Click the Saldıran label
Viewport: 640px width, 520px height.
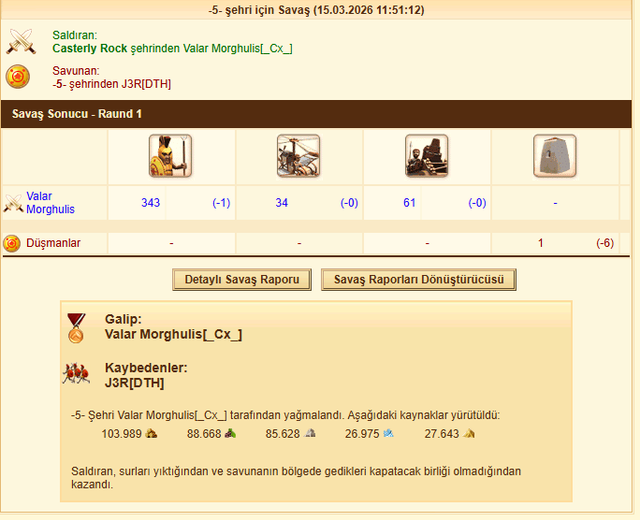click(75, 35)
